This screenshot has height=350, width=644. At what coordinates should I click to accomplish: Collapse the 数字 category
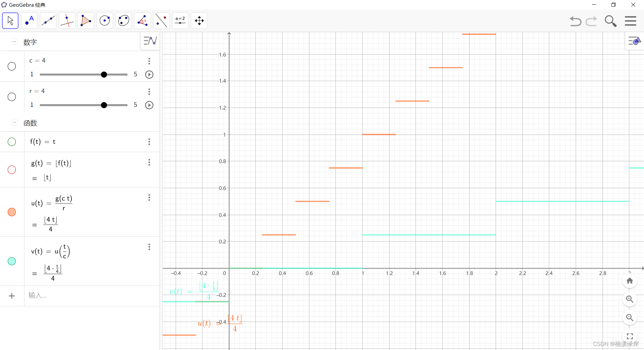click(14, 42)
